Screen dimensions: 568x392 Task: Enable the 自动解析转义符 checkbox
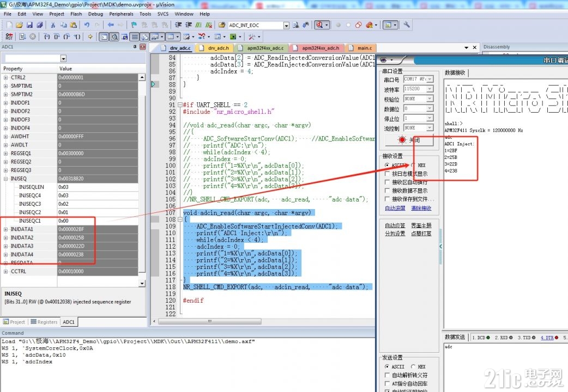coord(387,375)
